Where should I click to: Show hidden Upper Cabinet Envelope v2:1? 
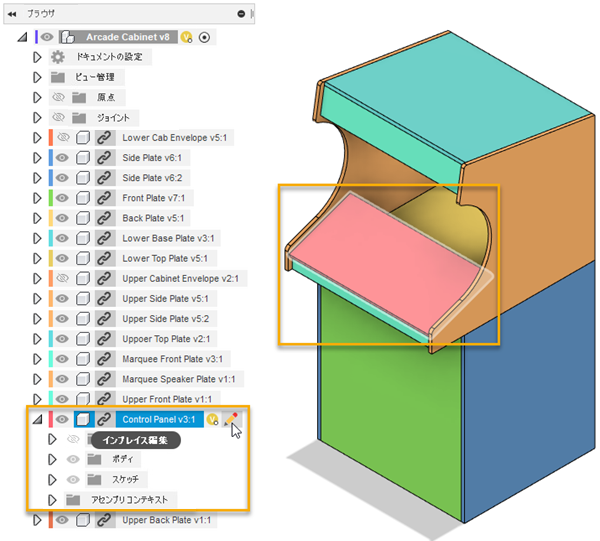(63, 278)
